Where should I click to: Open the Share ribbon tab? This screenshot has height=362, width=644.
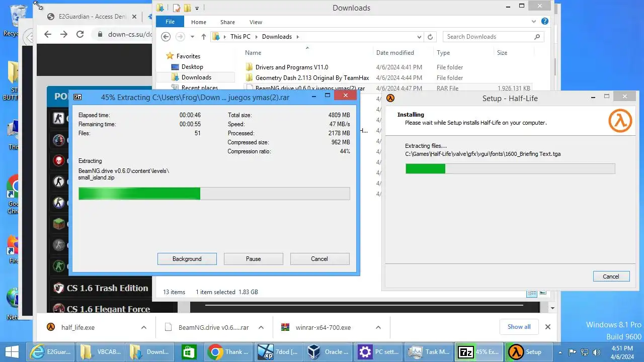point(227,22)
